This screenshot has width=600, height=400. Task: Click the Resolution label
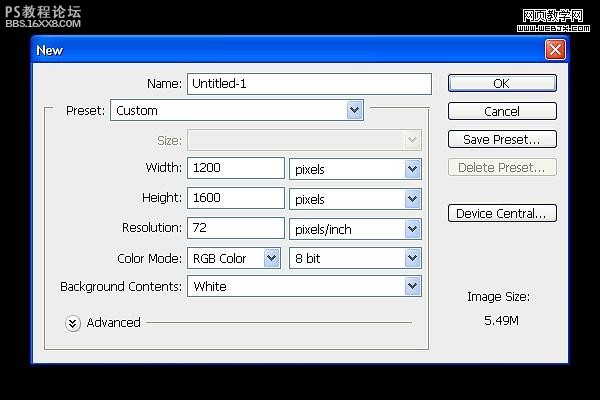click(152, 228)
